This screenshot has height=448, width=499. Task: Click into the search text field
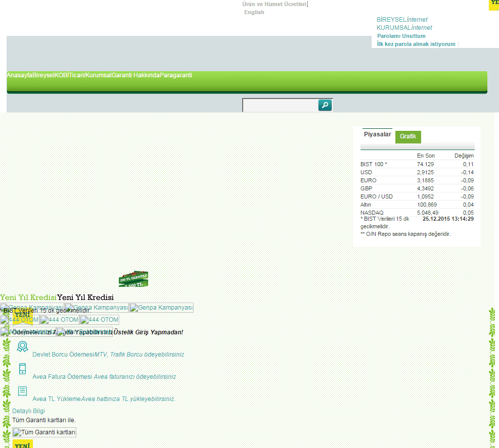(x=280, y=106)
